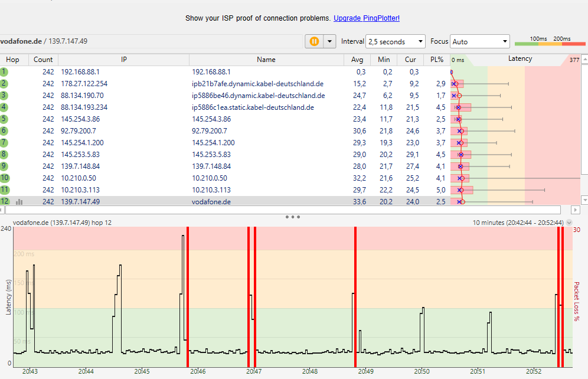Open the Focus dropdown set to Auto
The image size is (588, 379).
point(479,41)
